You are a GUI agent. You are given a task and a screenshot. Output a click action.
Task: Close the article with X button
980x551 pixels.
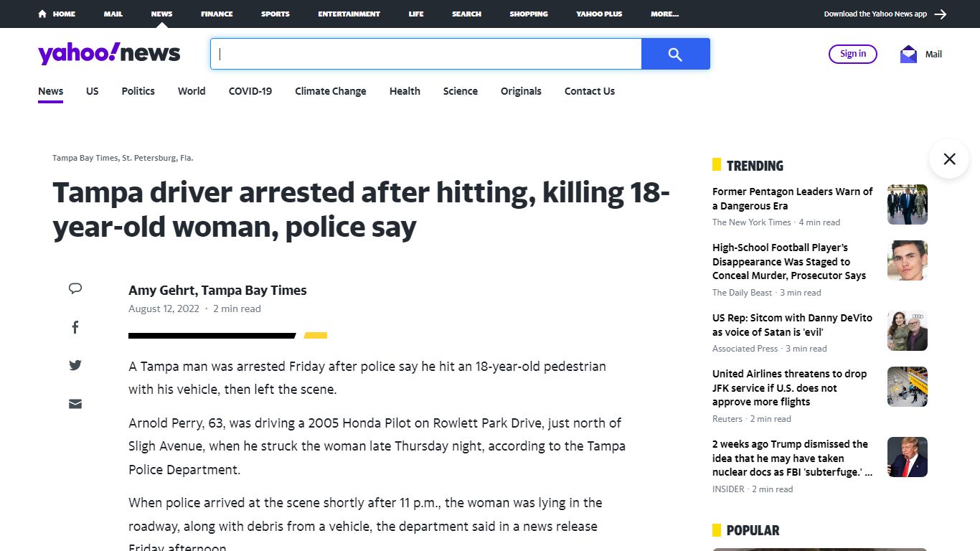click(949, 159)
